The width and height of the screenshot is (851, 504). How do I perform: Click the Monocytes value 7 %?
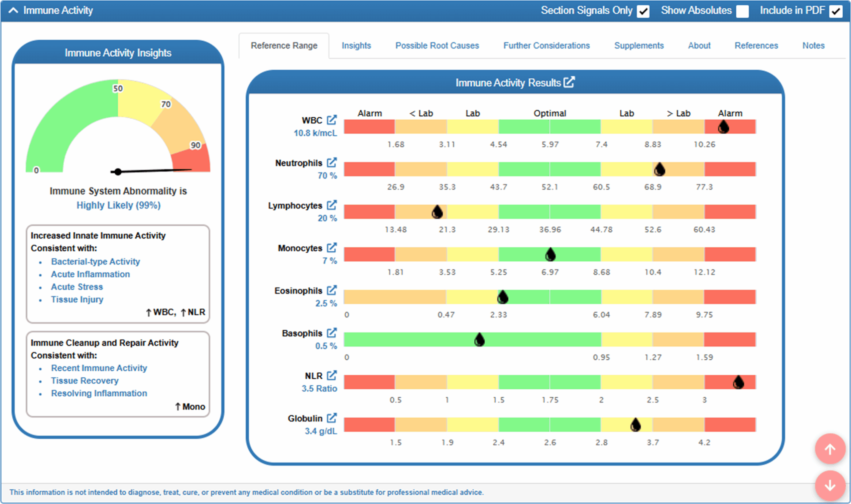329,261
